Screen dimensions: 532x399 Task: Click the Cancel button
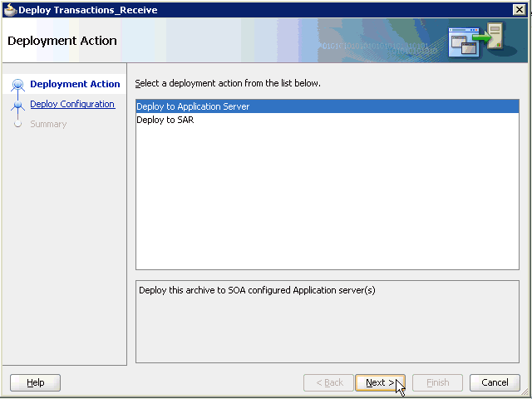pos(495,382)
